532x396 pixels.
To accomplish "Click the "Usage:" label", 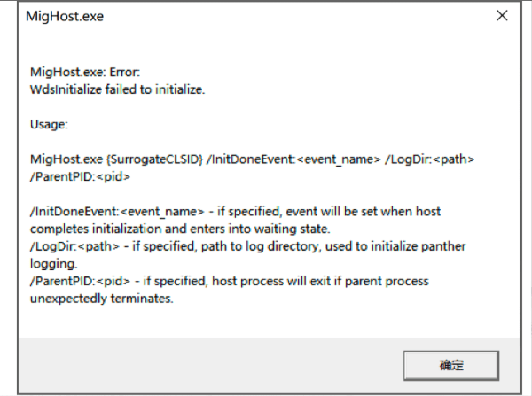I will pyautogui.click(x=51, y=124).
